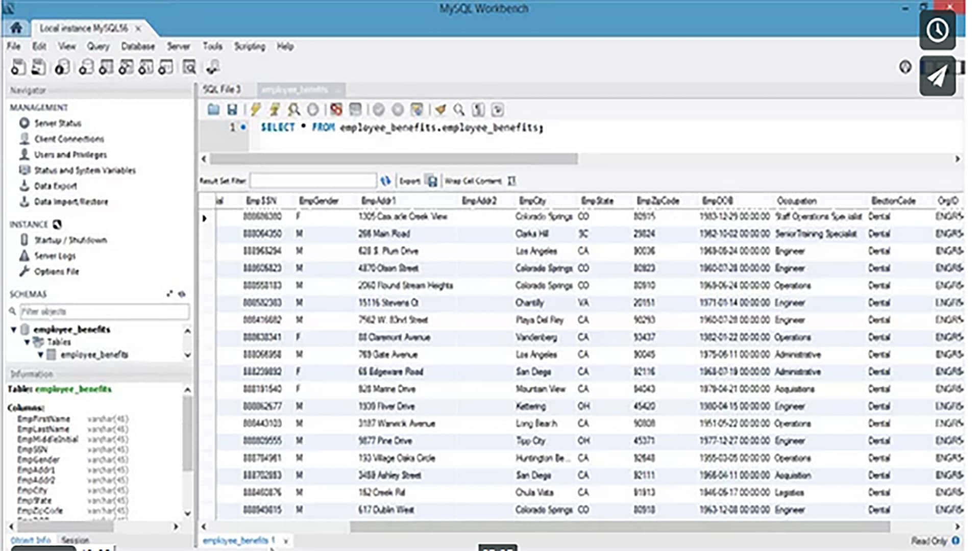Save the SQL script with disk icon
The width and height of the screenshot is (980, 551).
pos(232,110)
